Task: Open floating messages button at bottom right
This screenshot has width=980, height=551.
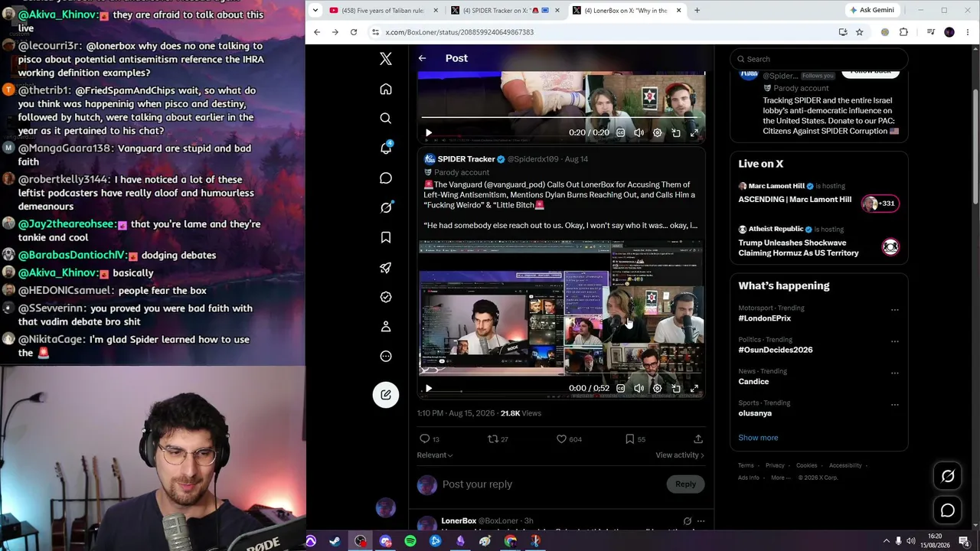Action: (x=948, y=510)
